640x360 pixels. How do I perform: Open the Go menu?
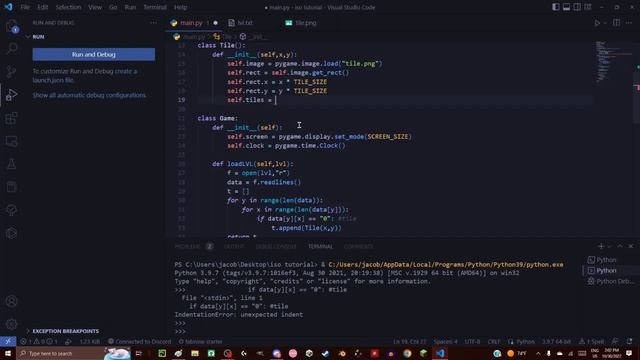[113, 7]
